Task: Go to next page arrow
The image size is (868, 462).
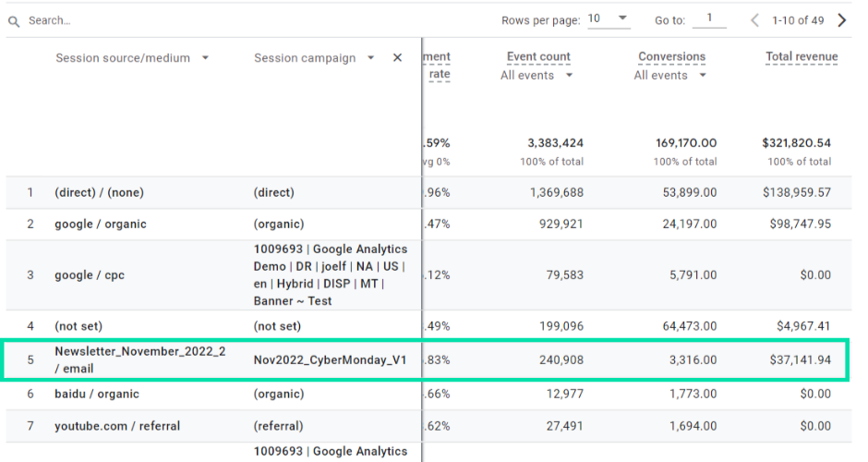Action: point(841,20)
